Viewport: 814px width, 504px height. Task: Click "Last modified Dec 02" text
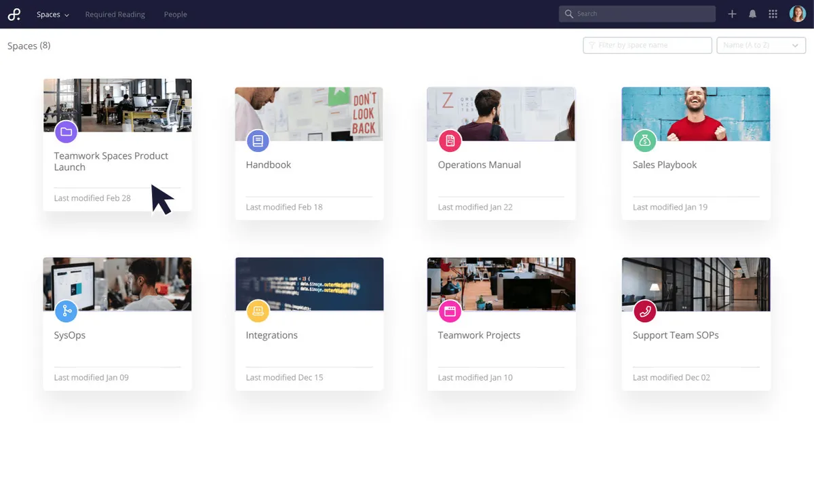(x=672, y=377)
